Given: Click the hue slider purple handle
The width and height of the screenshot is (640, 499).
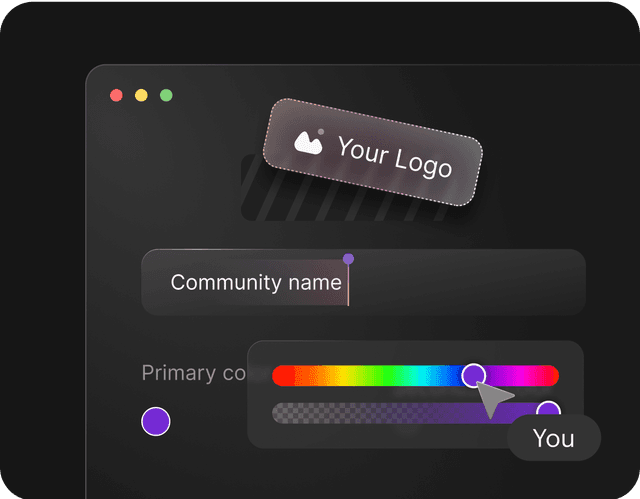Looking at the screenshot, I should (473, 375).
